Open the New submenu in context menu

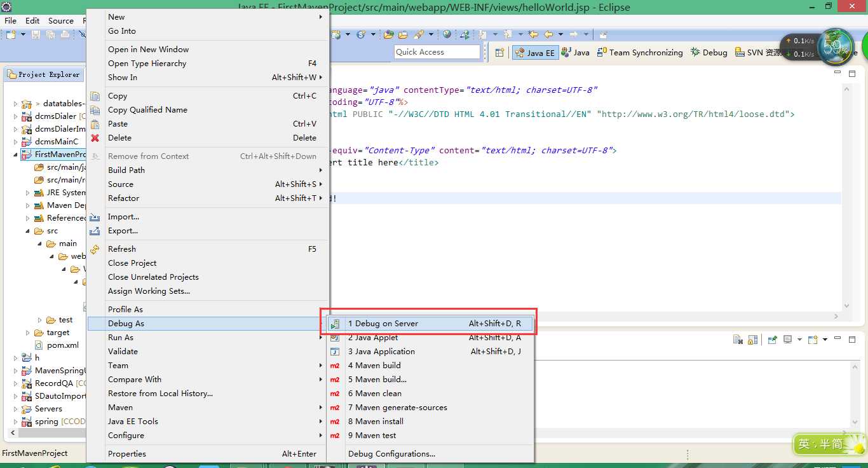(208, 17)
